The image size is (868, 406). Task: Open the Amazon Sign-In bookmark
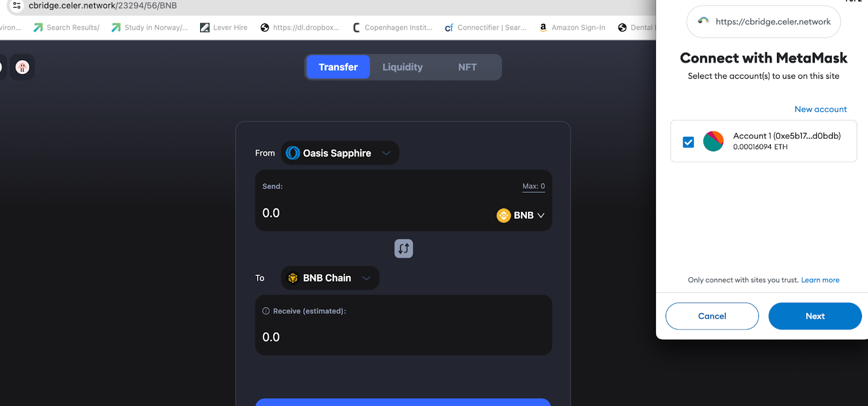(572, 27)
